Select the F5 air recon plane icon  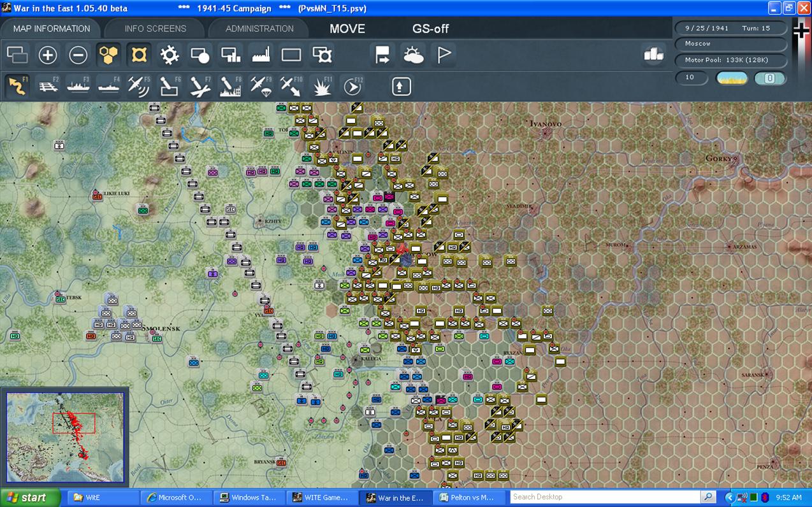tap(139, 86)
